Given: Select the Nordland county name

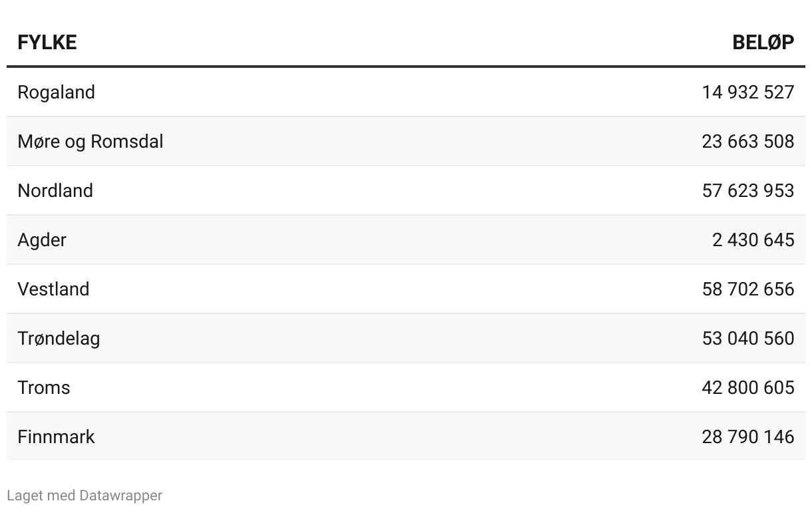Looking at the screenshot, I should [55, 190].
